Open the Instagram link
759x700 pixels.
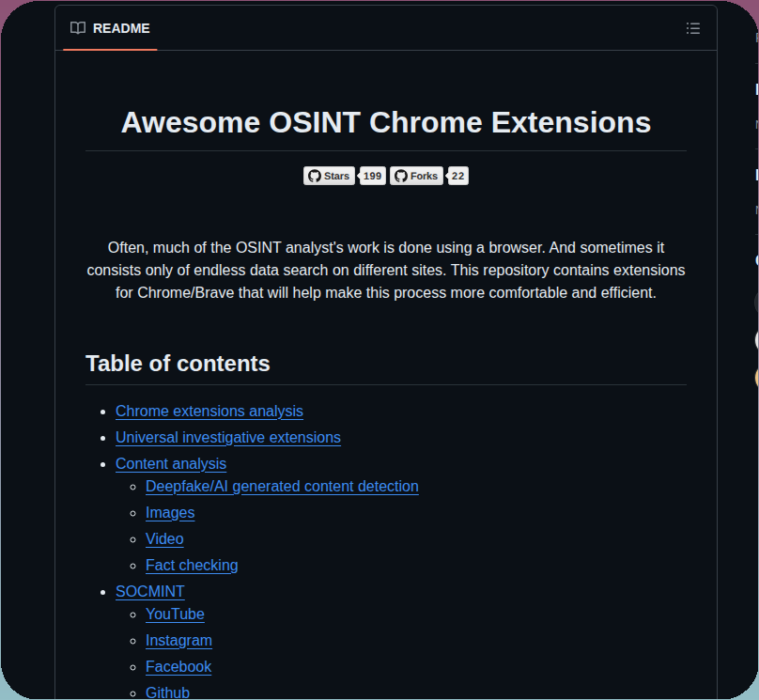[178, 641]
